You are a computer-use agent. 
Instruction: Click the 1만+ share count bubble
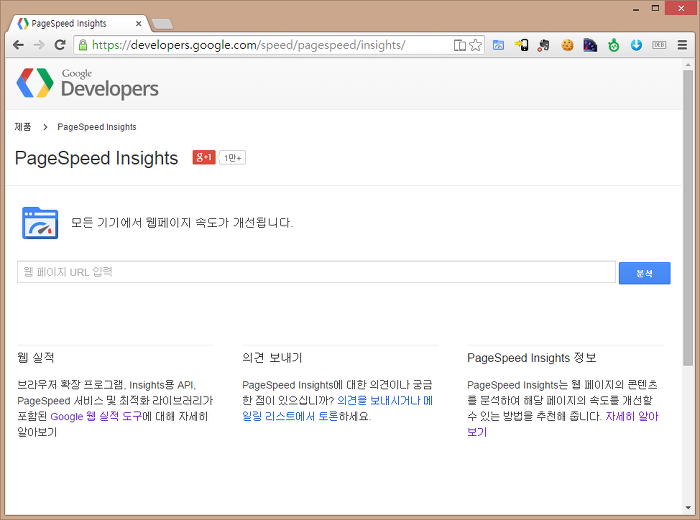pyautogui.click(x=233, y=158)
